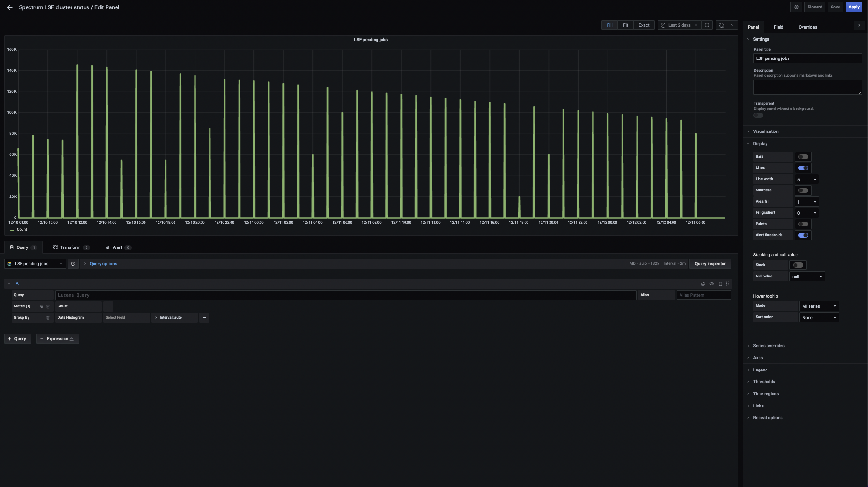Click the Alias Pattern input field
This screenshot has height=487, width=868.
(703, 295)
